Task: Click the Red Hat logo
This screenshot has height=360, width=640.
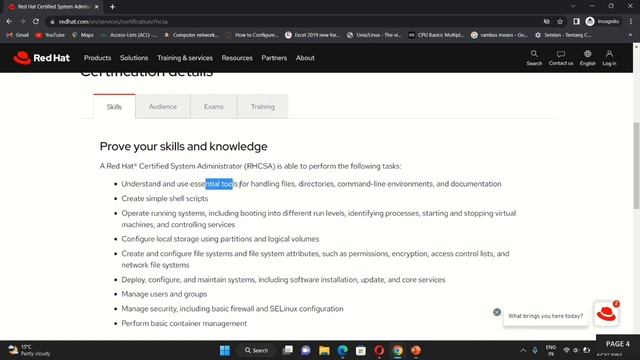Action: [41, 58]
